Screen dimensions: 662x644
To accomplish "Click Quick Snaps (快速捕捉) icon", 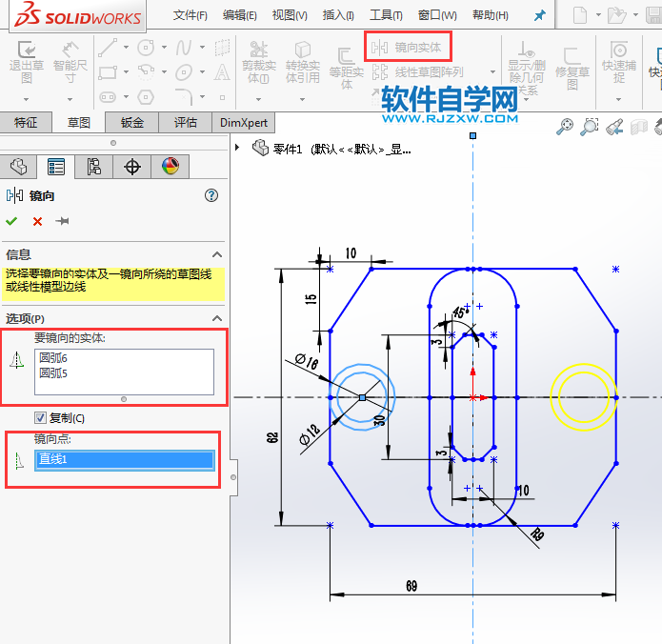I will click(x=619, y=50).
